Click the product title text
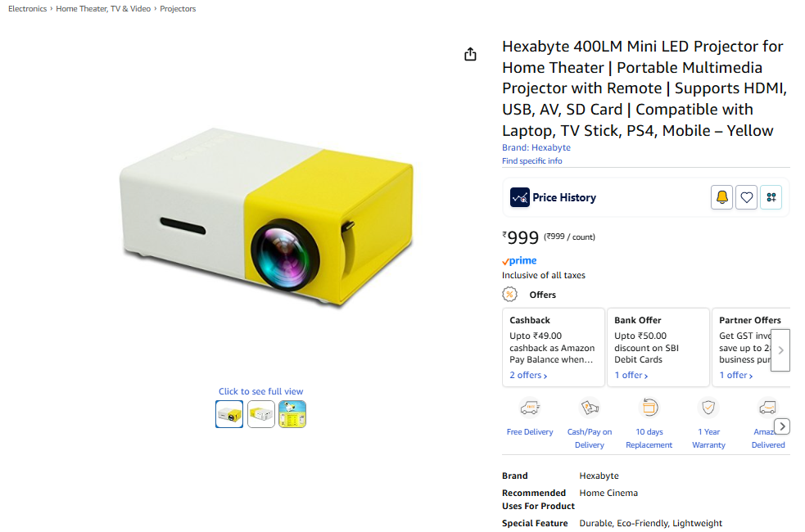The width and height of the screenshot is (805, 532). (x=644, y=88)
